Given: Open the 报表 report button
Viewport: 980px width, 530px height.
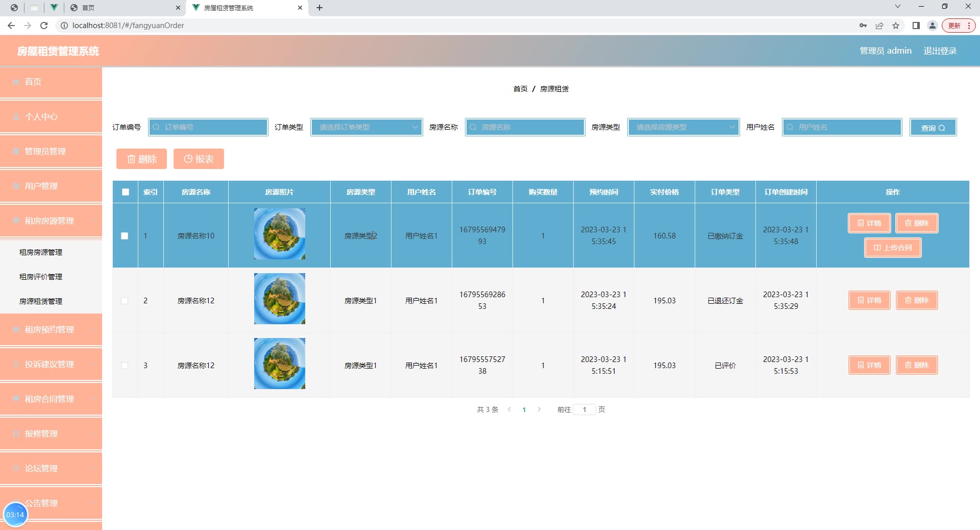Looking at the screenshot, I should [x=199, y=159].
